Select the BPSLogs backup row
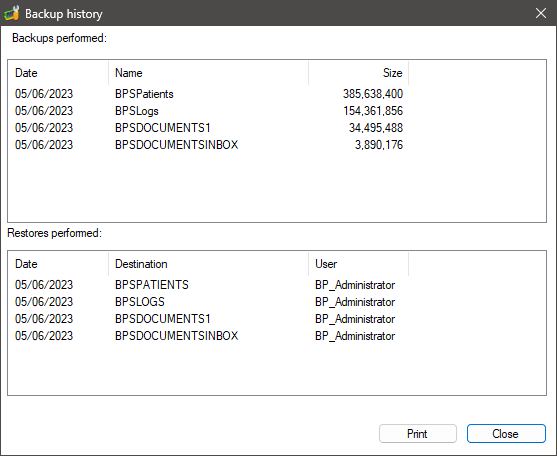Screen dimensions: 557x456 (x=209, y=111)
